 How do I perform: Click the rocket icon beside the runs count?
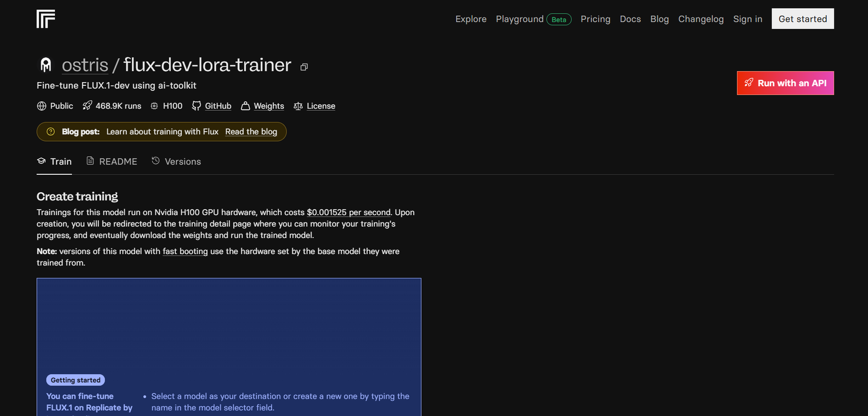(87, 105)
